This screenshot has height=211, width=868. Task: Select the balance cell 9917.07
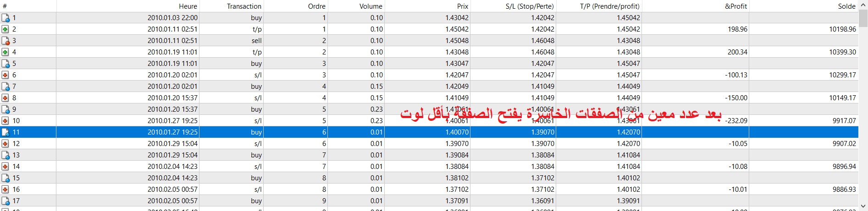(844, 121)
